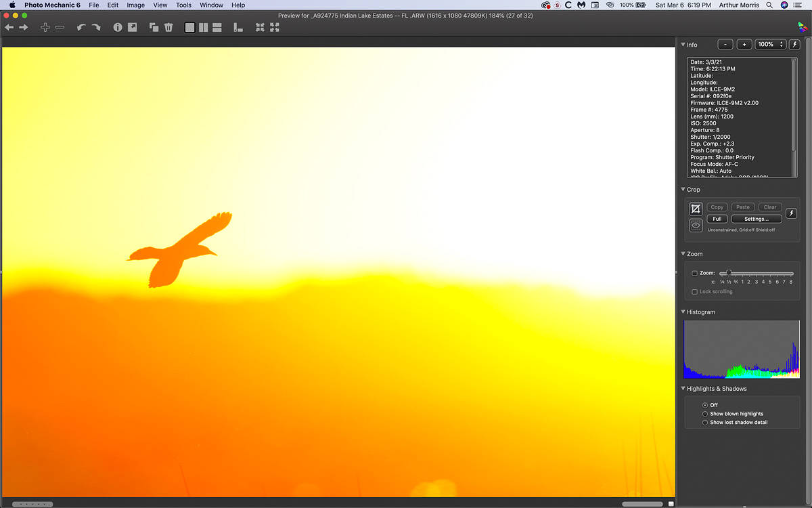Click lightning bolt icon in Crop panel

(x=791, y=213)
